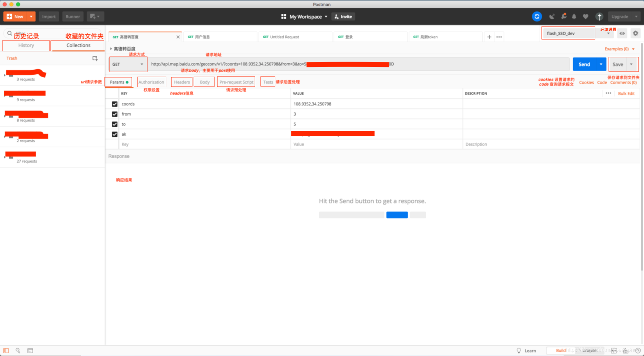Uncheck the from parameter checkbox
Viewport: 644px width, 356px height.
pos(115,114)
